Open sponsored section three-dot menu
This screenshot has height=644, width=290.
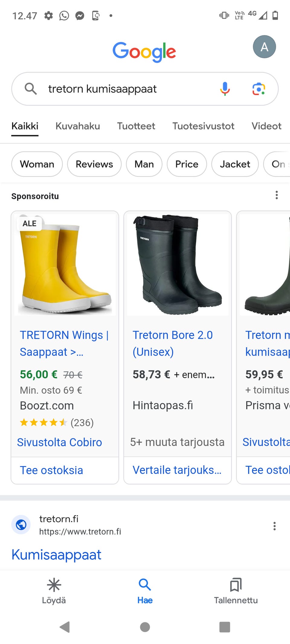(276, 195)
